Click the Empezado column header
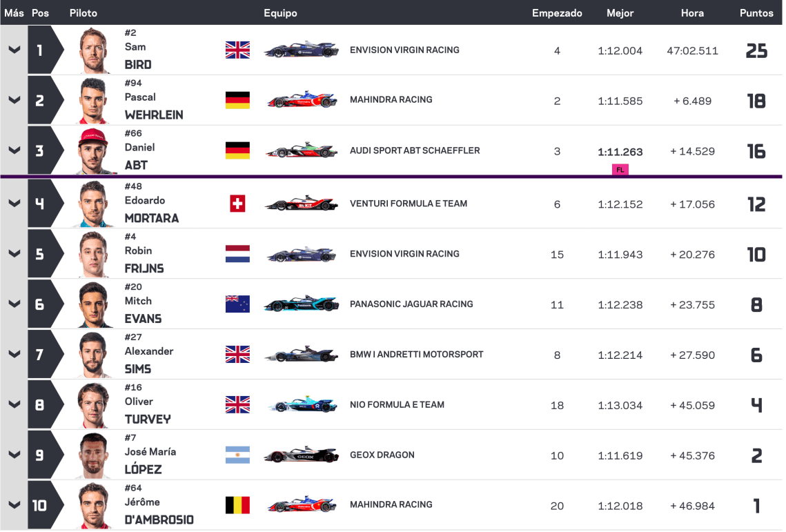Viewport: 786px width, 532px height. coord(557,13)
